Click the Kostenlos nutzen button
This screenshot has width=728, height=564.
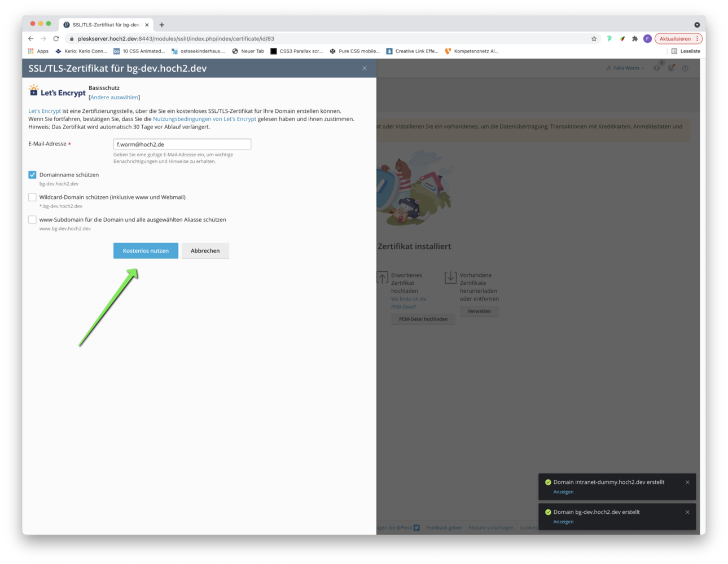click(146, 251)
